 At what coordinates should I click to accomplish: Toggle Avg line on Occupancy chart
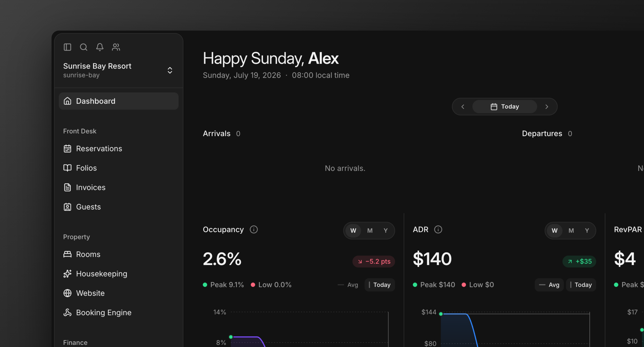(x=348, y=285)
